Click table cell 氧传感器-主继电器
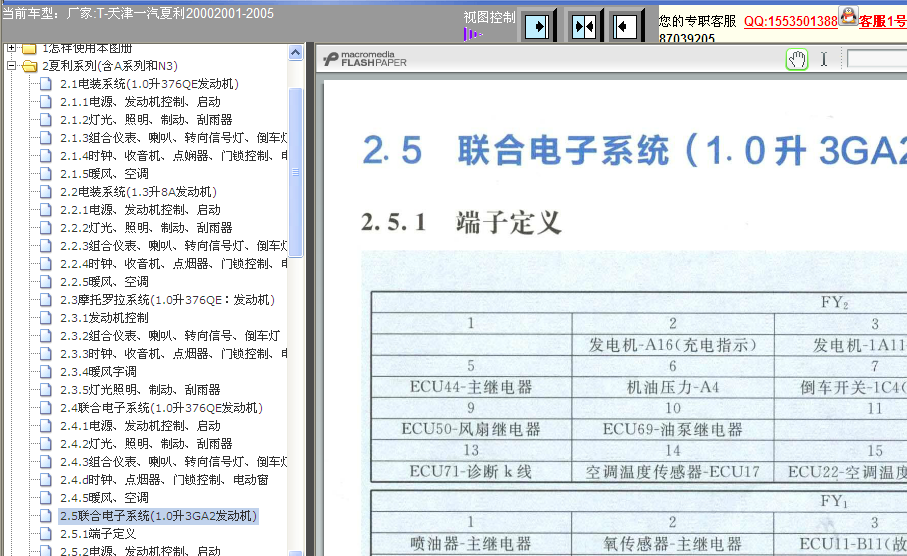 tap(673, 544)
